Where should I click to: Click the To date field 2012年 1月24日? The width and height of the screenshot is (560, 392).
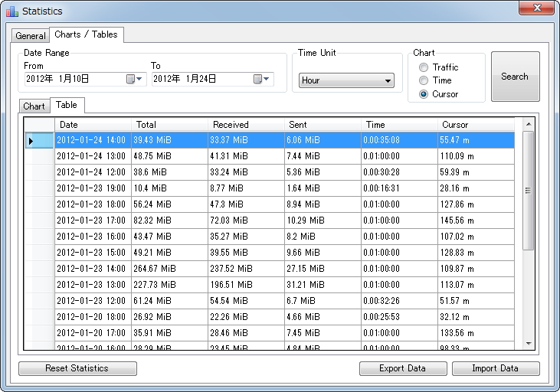coord(212,79)
